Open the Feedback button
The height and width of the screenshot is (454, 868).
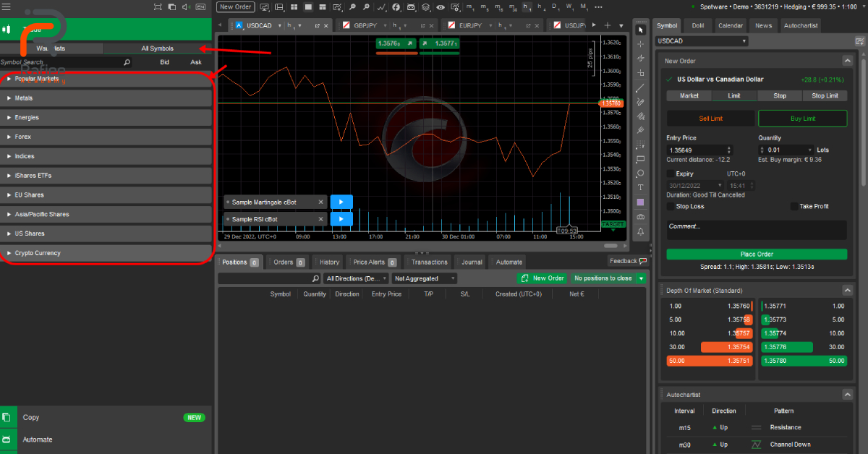tap(627, 261)
